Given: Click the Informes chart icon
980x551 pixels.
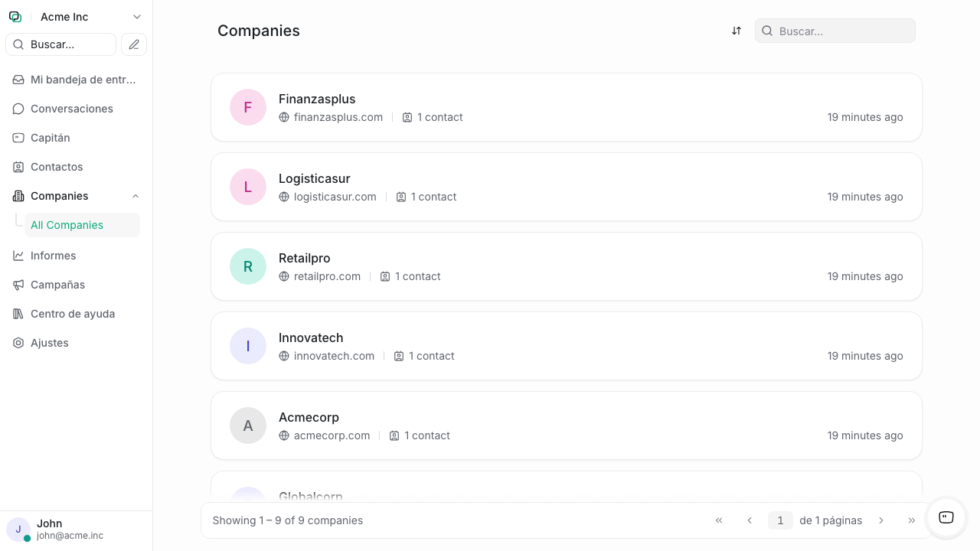Looking at the screenshot, I should coord(18,256).
